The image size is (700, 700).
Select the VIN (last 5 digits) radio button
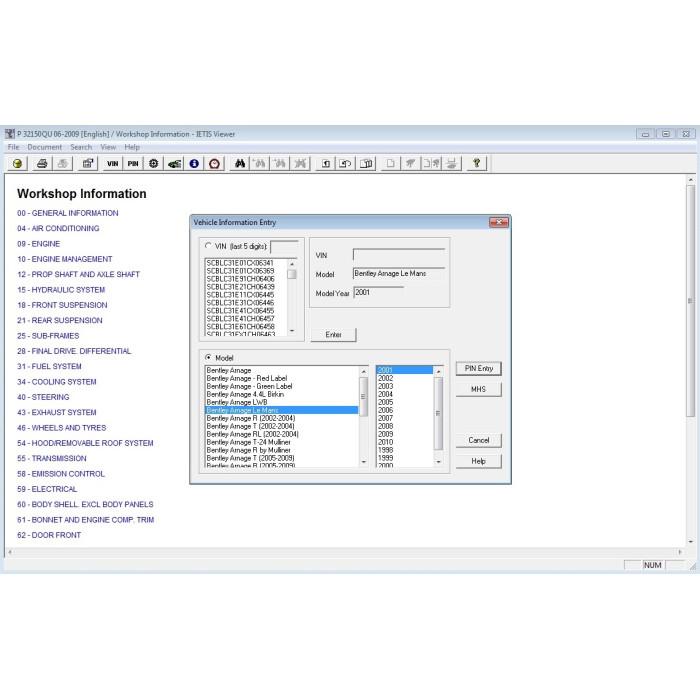tap(208, 246)
